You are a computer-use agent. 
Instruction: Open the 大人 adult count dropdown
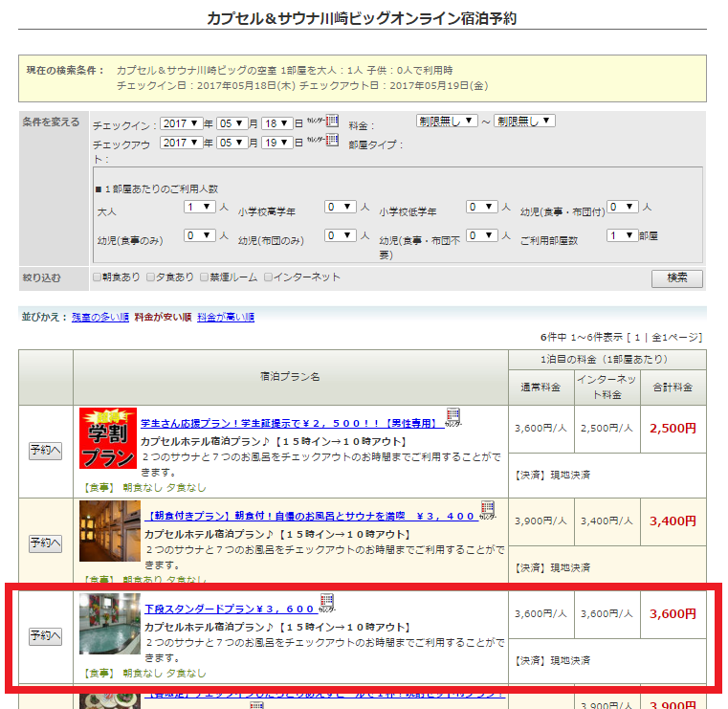click(200, 207)
